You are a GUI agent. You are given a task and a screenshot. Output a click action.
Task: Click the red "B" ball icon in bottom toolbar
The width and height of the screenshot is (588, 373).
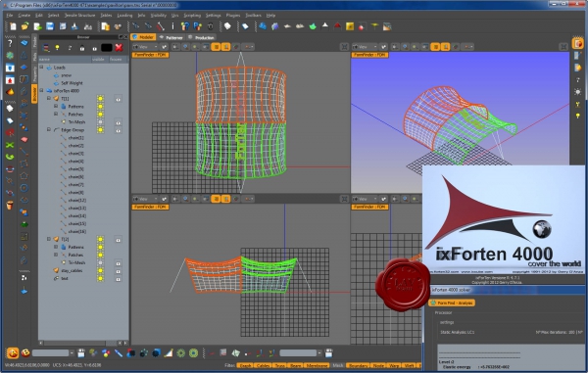coord(25,353)
